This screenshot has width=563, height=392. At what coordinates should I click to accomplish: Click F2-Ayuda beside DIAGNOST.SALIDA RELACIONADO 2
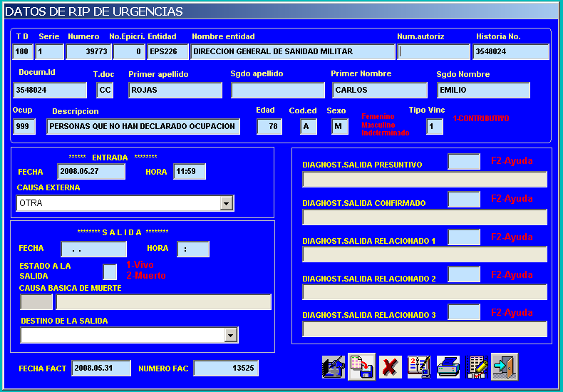pos(512,275)
